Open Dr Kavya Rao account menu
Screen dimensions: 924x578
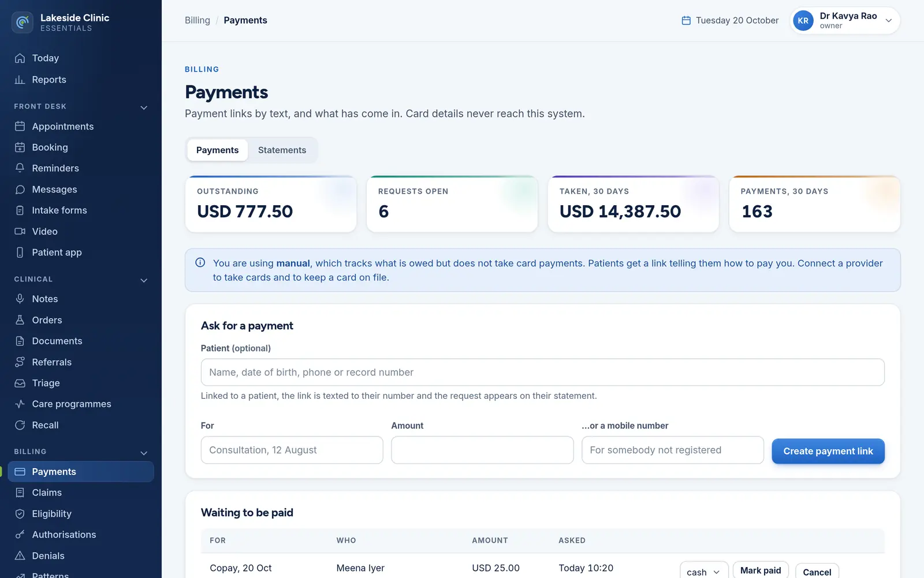click(x=845, y=21)
